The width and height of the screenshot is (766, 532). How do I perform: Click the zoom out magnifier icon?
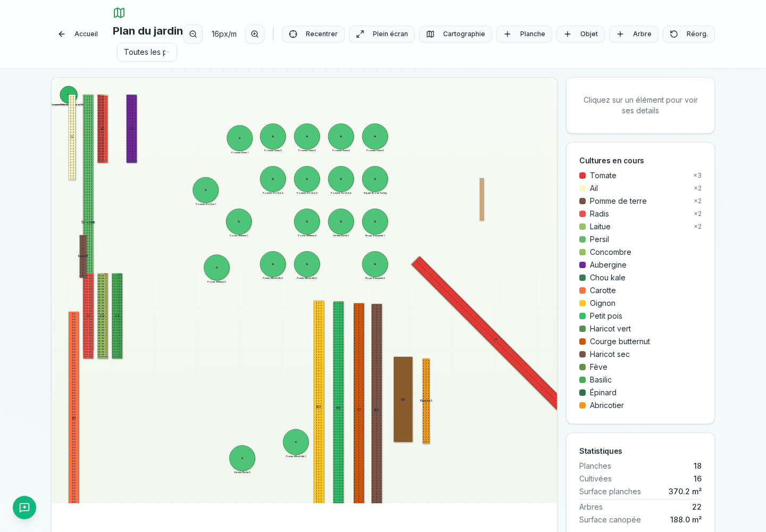pos(193,34)
